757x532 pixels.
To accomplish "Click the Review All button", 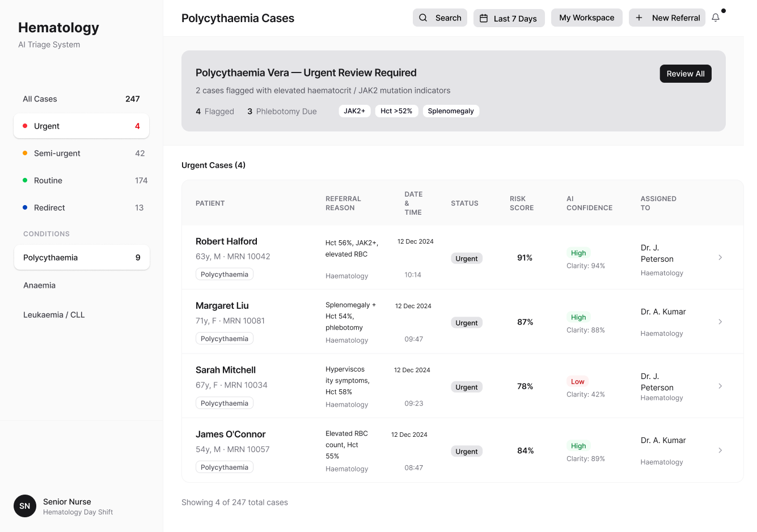I will click(x=686, y=74).
